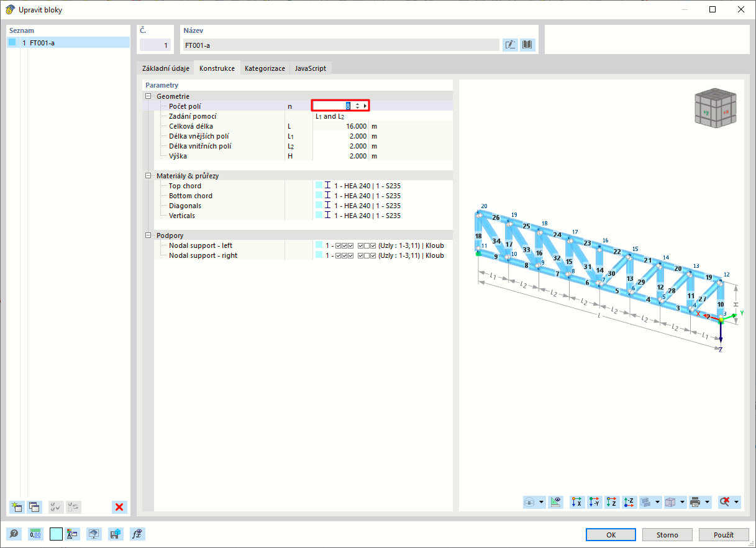This screenshot has height=548, width=756.
Task: Open dropdown arrow next to the solid display icon
Action: pos(657,501)
